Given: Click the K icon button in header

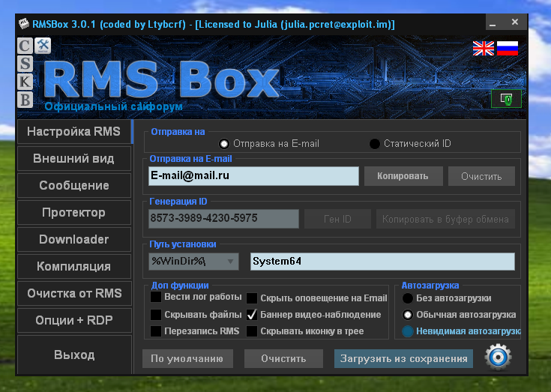Looking at the screenshot, I should (25, 81).
